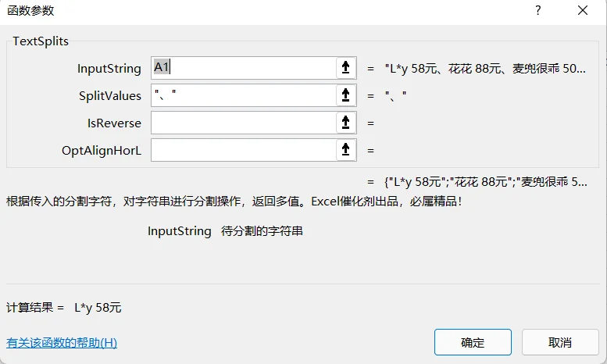Click into the SplitValues input field
607x364 pixels.
pyautogui.click(x=244, y=95)
